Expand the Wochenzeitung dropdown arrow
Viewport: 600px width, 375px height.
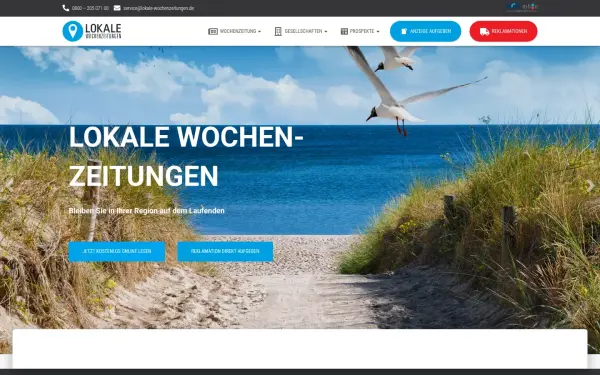click(x=260, y=32)
